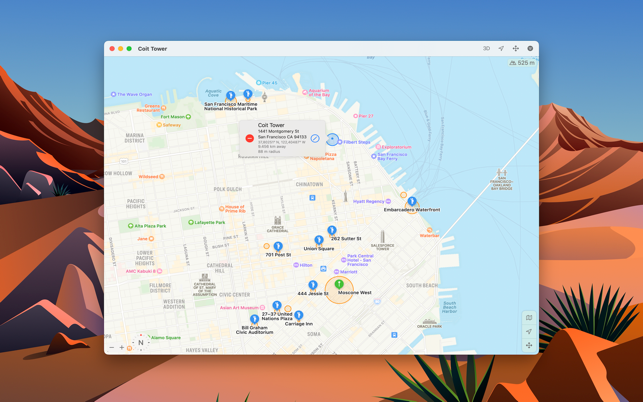The height and width of the screenshot is (402, 643).
Task: Click the 1441 Montgomery St address text
Action: [x=278, y=131]
